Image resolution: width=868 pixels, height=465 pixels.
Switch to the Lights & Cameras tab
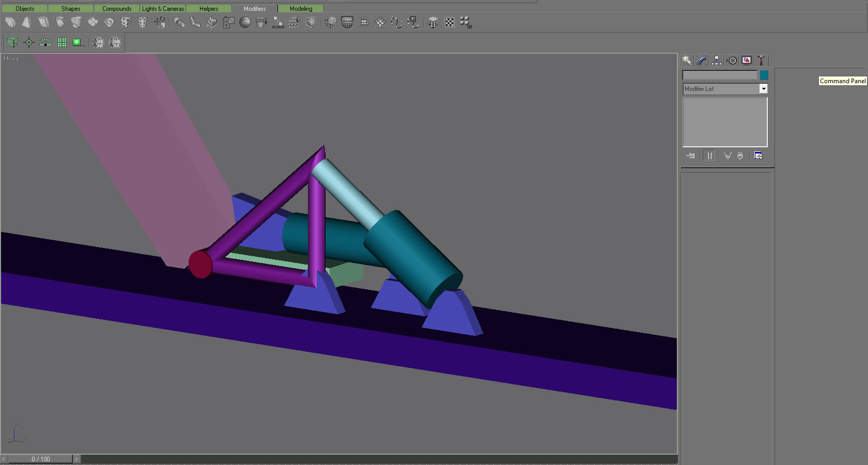pyautogui.click(x=163, y=9)
